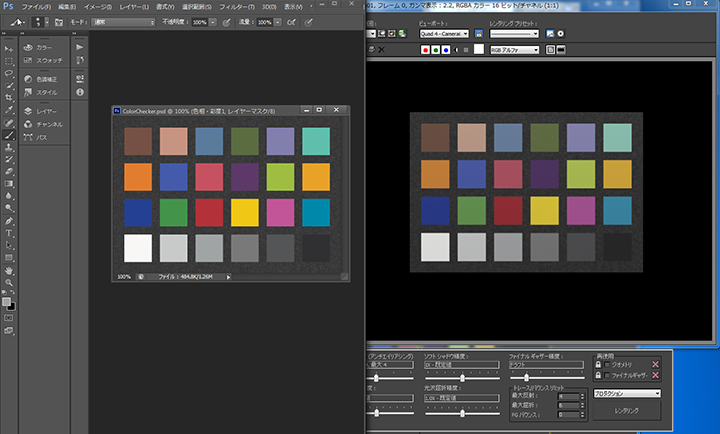Image resolution: width=720 pixels, height=434 pixels.
Task: Click the orange swatch in ColorChecker.psd
Action: (x=137, y=176)
